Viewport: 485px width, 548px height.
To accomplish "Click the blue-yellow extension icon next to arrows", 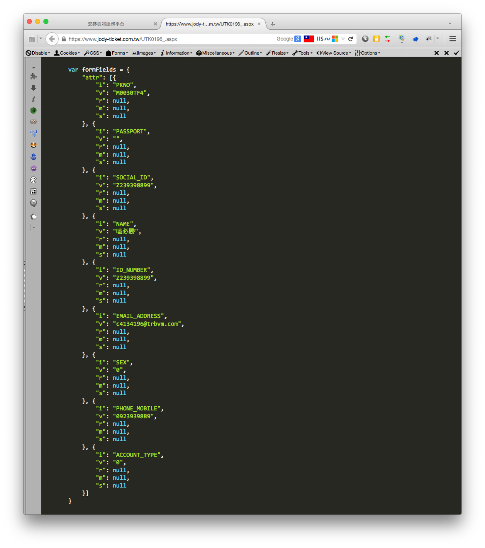I will point(401,39).
